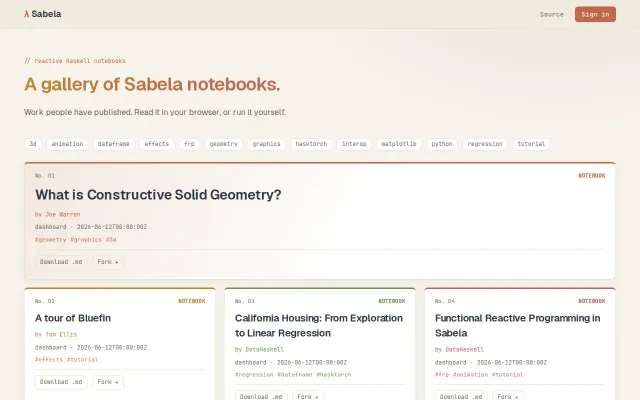
Task: Filter by the animation tag
Action: pyautogui.click(x=67, y=144)
